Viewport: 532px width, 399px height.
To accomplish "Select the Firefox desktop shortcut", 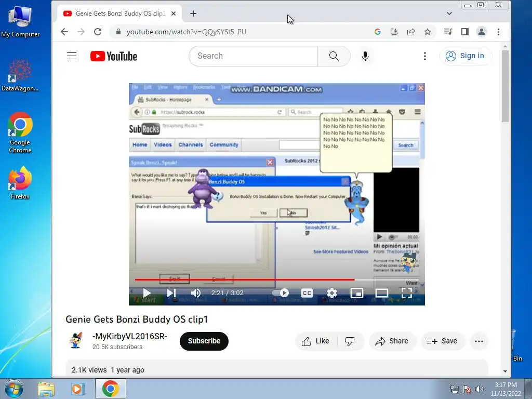I will tap(20, 183).
